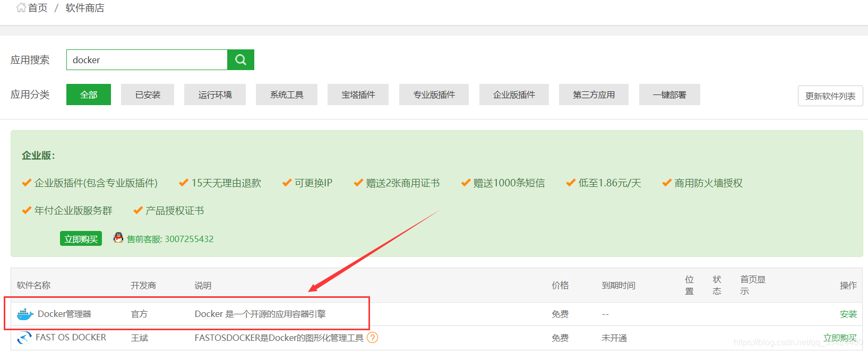Click the 开发商 column header
Image resolution: width=868 pixels, height=352 pixels.
[x=143, y=286]
